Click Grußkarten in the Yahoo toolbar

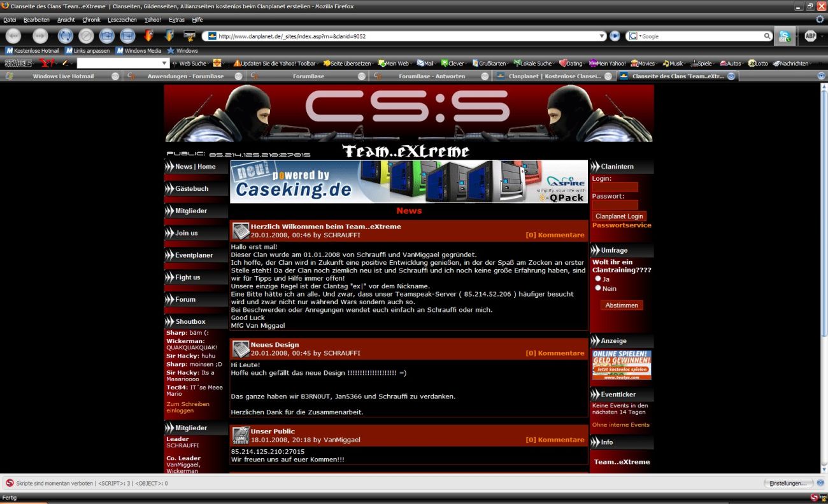coord(489,63)
